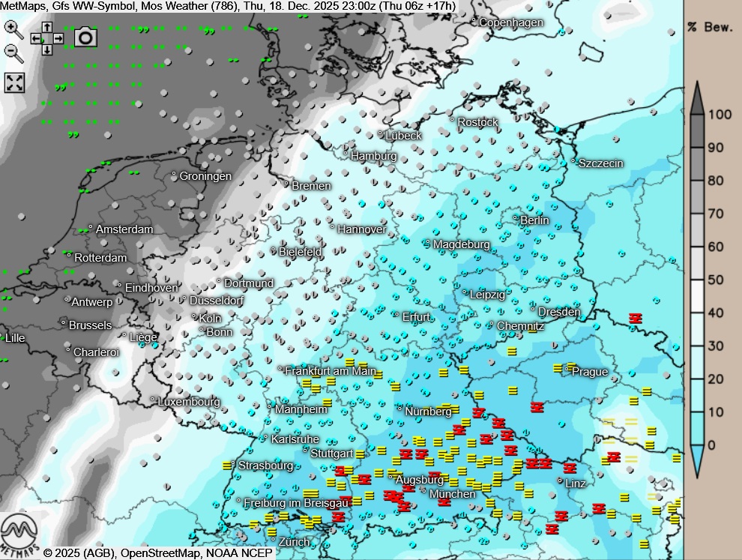Click the NOAA NCEP attribution text
The image size is (742, 560).
239,553
